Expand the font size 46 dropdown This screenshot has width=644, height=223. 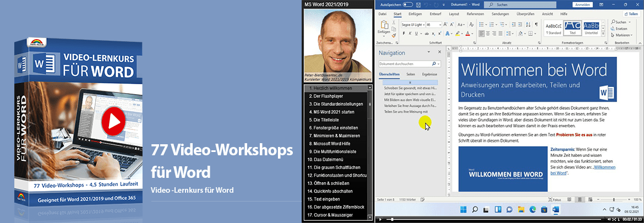[x=441, y=25]
